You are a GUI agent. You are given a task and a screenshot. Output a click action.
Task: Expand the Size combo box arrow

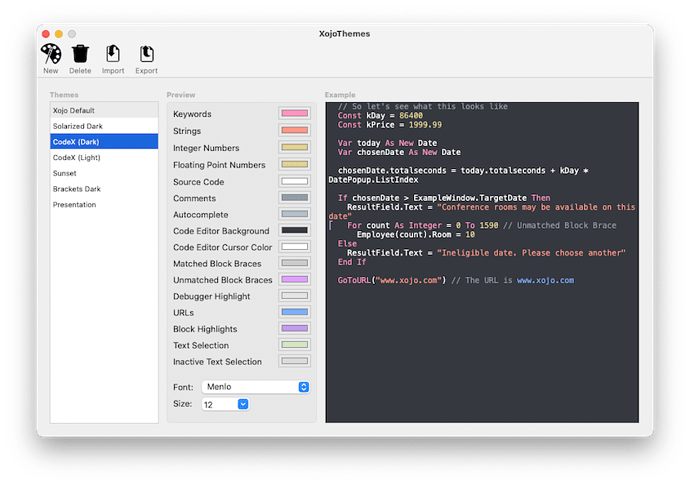pyautogui.click(x=243, y=404)
